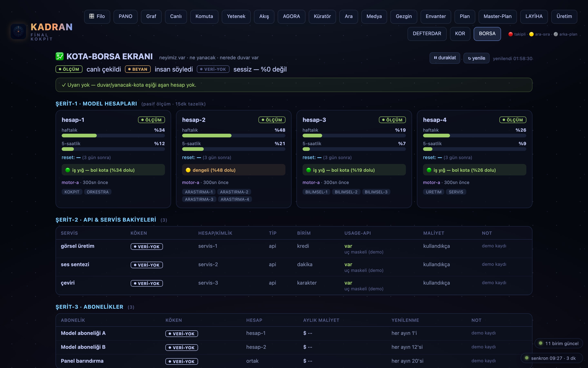Select the Yetenek tab
This screenshot has width=588, height=368.
tap(236, 17)
